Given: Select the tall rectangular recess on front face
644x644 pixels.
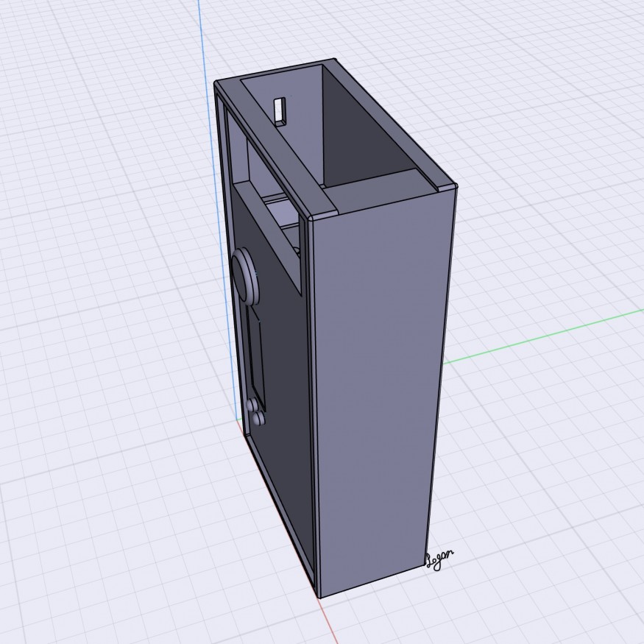Looking at the screenshot, I should coord(255,353).
